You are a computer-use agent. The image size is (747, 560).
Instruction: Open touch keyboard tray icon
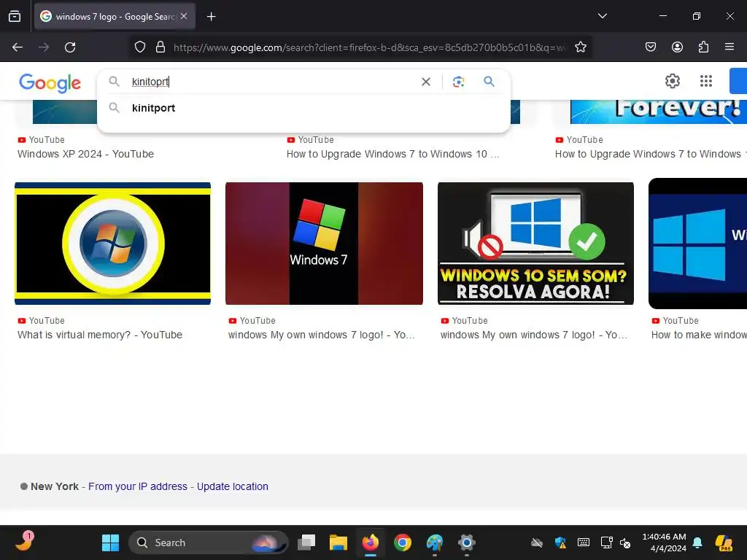(583, 542)
